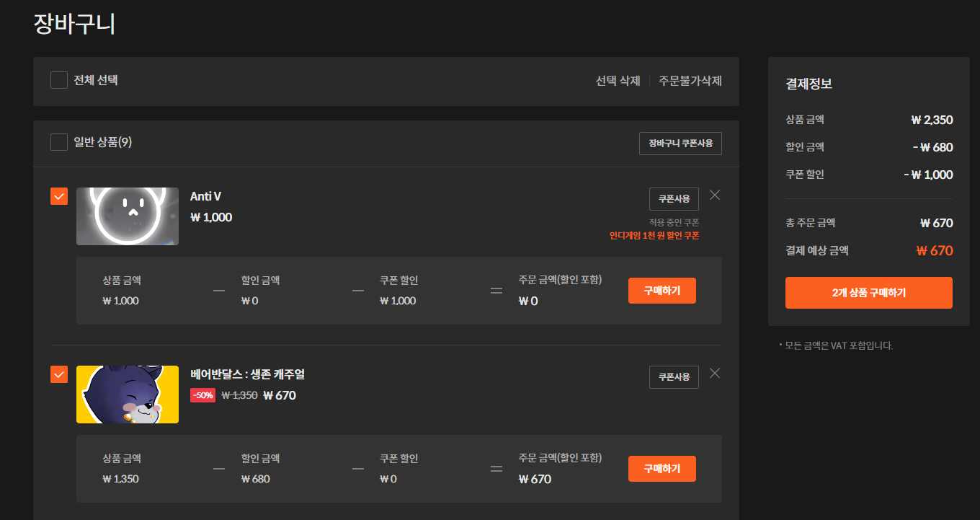Screen dimensions: 980x520
Task: Click 주문불가삭제 to remove unavailable items
Action: tap(690, 81)
